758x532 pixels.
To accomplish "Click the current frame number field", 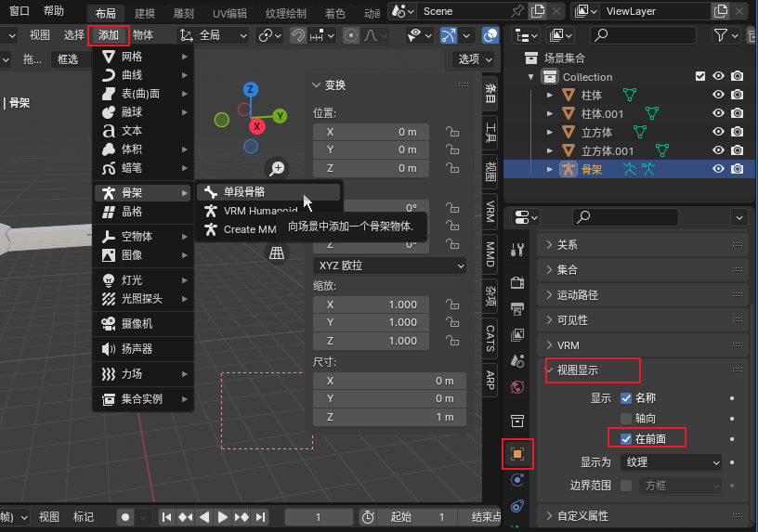I will pyautogui.click(x=318, y=517).
